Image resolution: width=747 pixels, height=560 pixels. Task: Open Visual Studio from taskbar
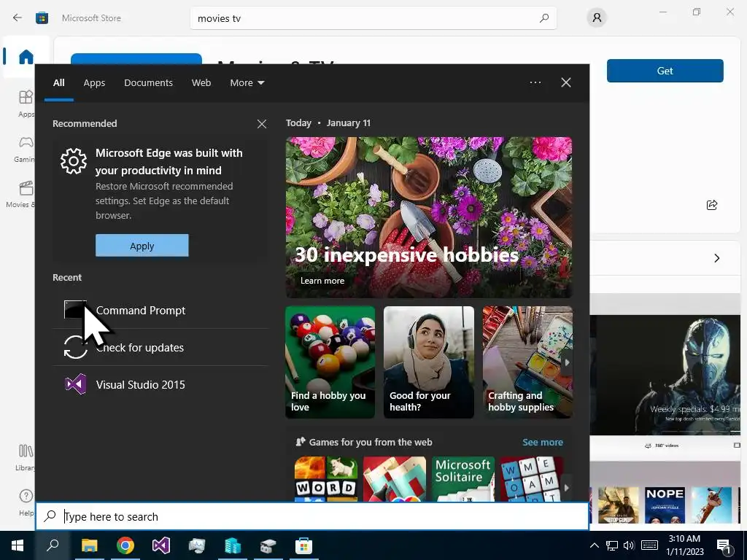161,545
